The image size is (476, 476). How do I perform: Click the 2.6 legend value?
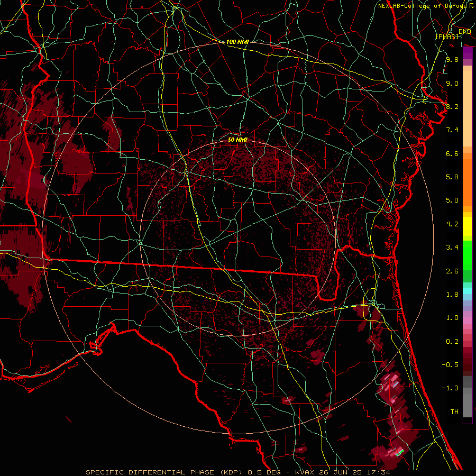tap(452, 271)
